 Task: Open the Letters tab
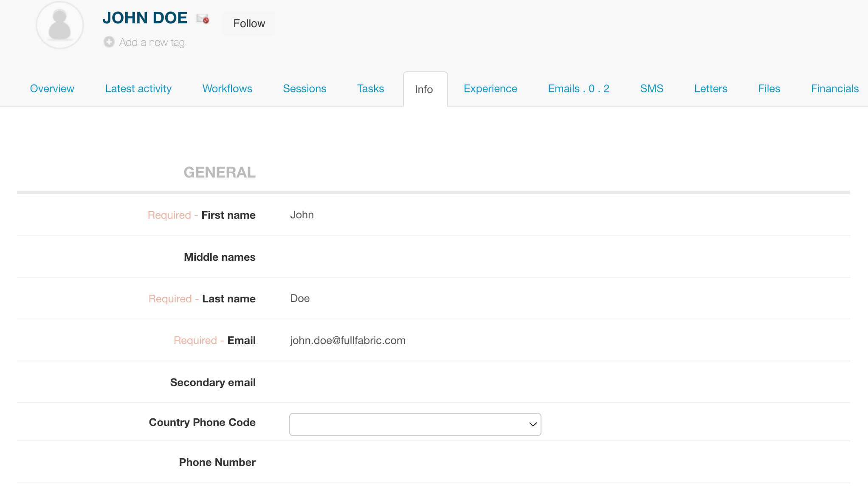pyautogui.click(x=710, y=88)
